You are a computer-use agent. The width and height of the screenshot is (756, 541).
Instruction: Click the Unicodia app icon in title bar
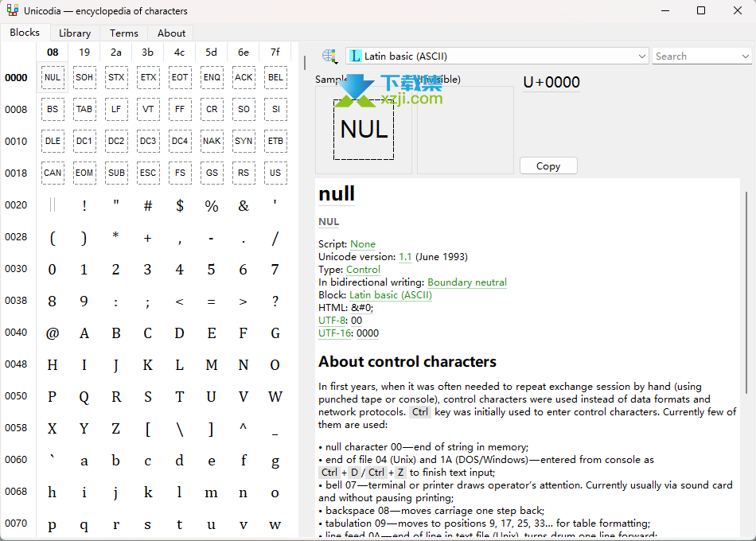[13, 10]
